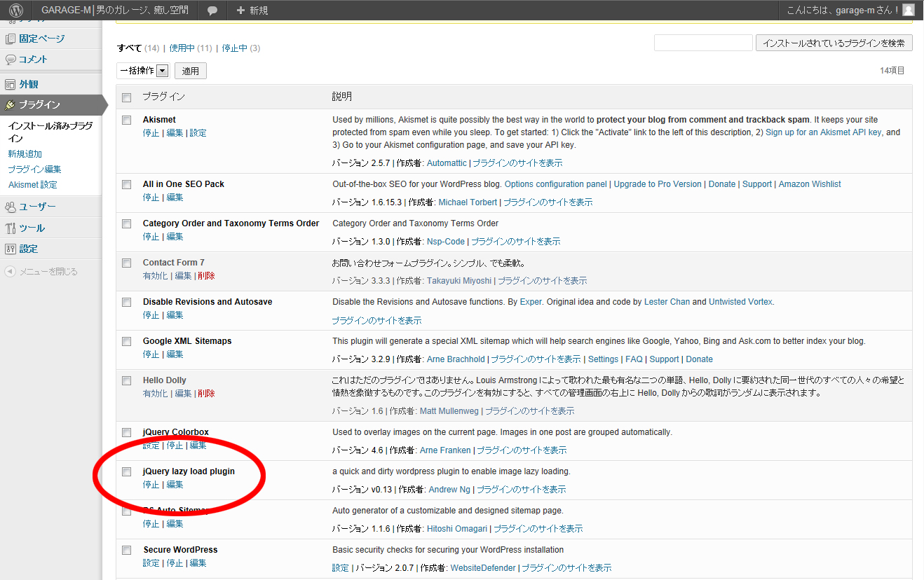This screenshot has height=580, width=924.
Task: Collapse sidebar with メニューを閉じる arrow icon
Action: pyautogui.click(x=10, y=271)
